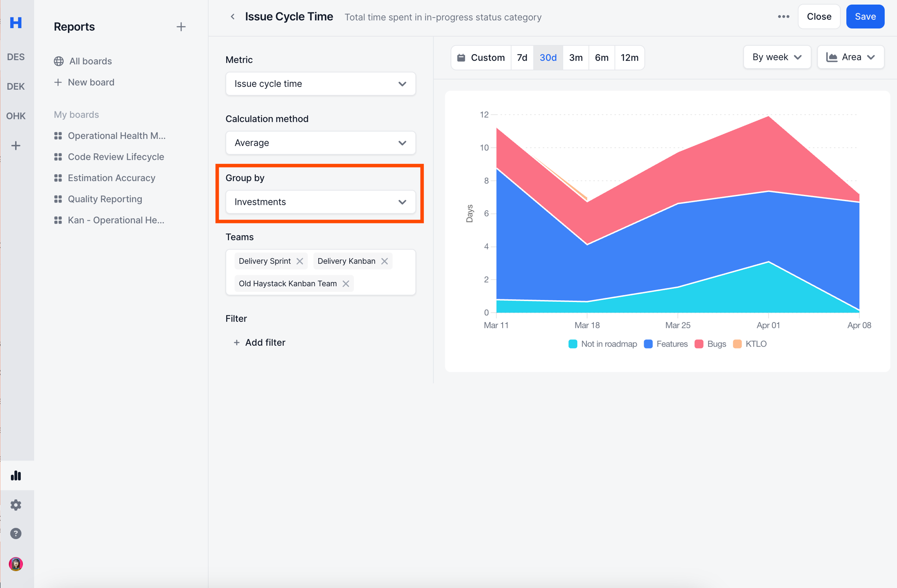897x588 pixels.
Task: Open the reports bar chart icon
Action: 16,475
